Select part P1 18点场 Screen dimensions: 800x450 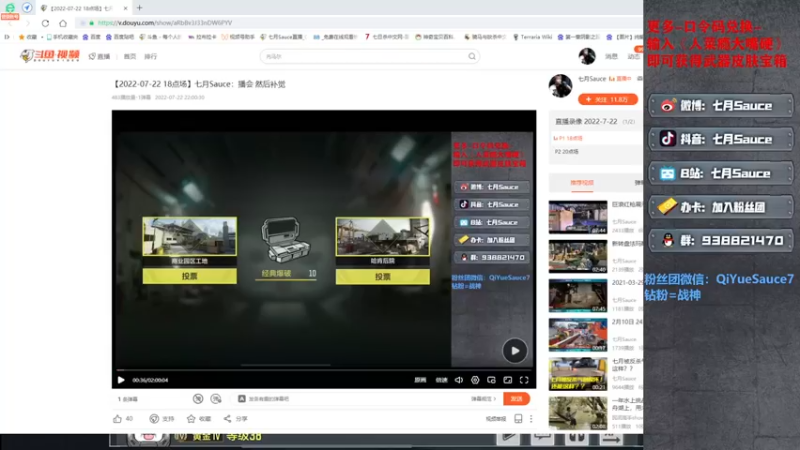click(570, 138)
